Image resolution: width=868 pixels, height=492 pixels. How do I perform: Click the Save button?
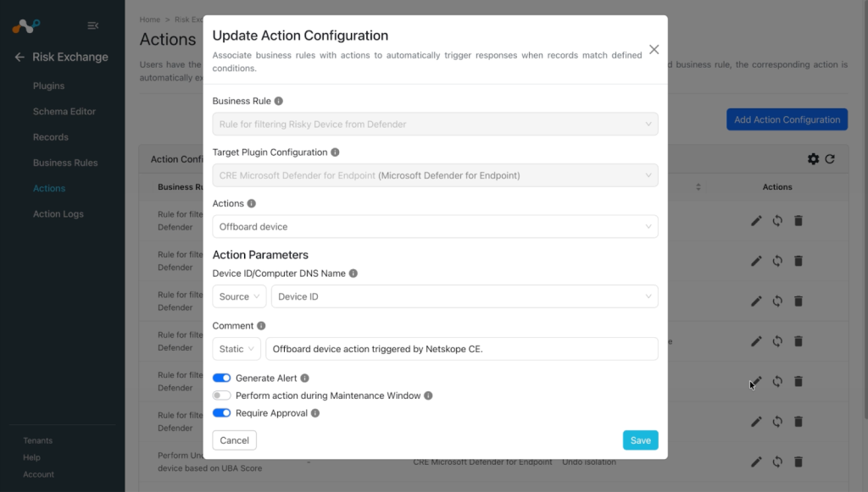pyautogui.click(x=641, y=440)
